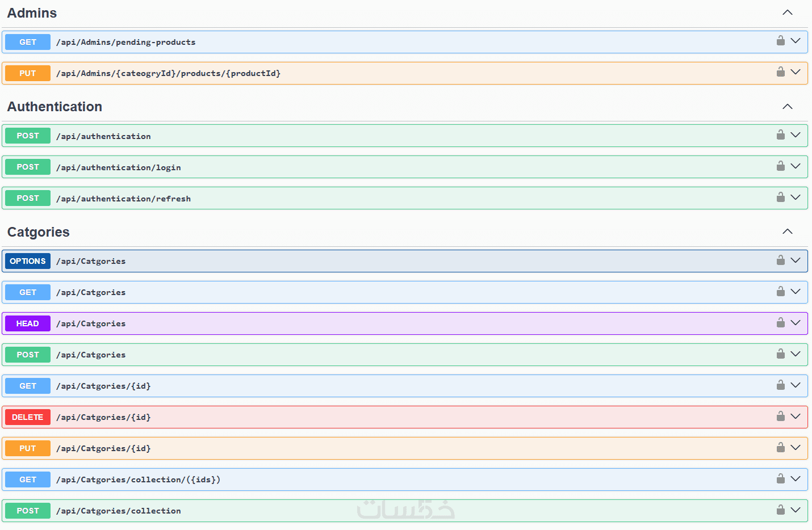The height and width of the screenshot is (530, 812).
Task: Expand GET /api/Catgories row chevron
Action: coord(796,292)
